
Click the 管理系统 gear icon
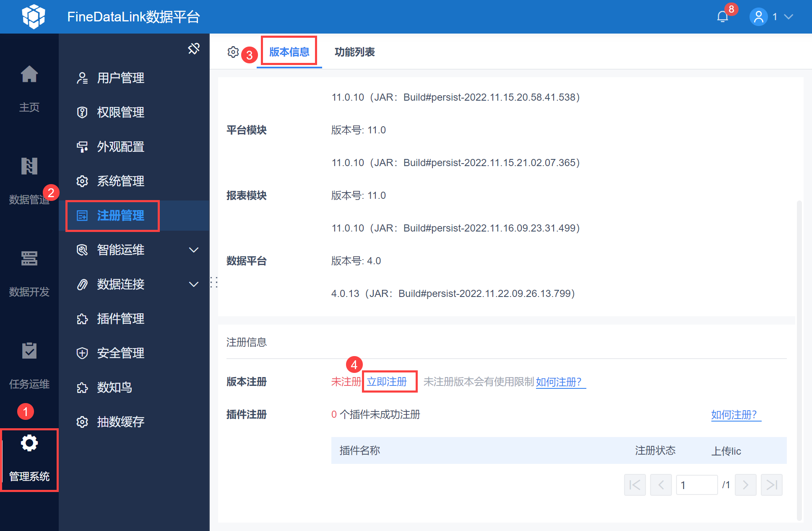(x=29, y=443)
